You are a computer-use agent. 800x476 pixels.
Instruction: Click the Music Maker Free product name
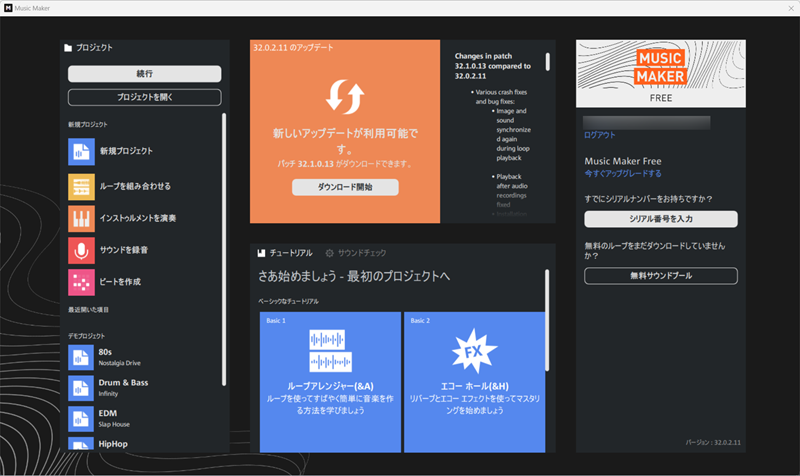(x=623, y=161)
